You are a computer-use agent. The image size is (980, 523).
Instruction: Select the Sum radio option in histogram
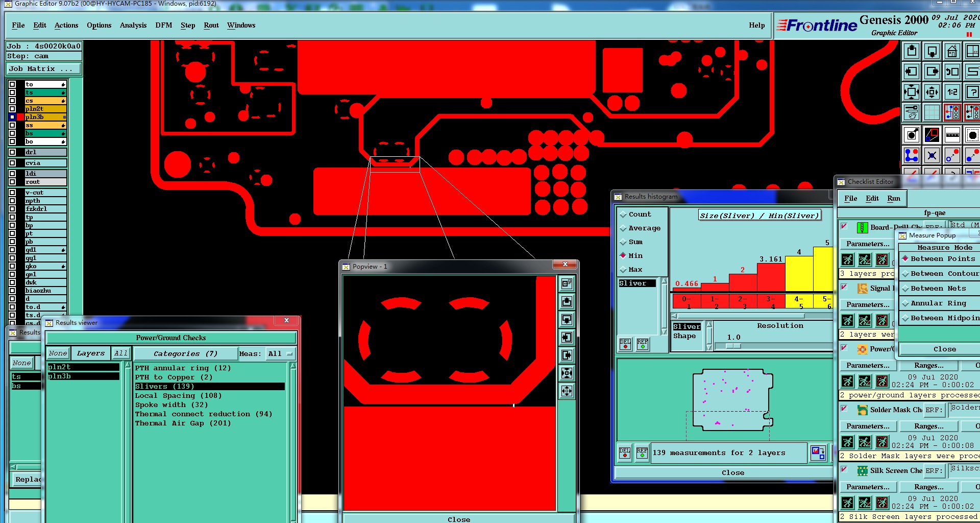coord(631,242)
